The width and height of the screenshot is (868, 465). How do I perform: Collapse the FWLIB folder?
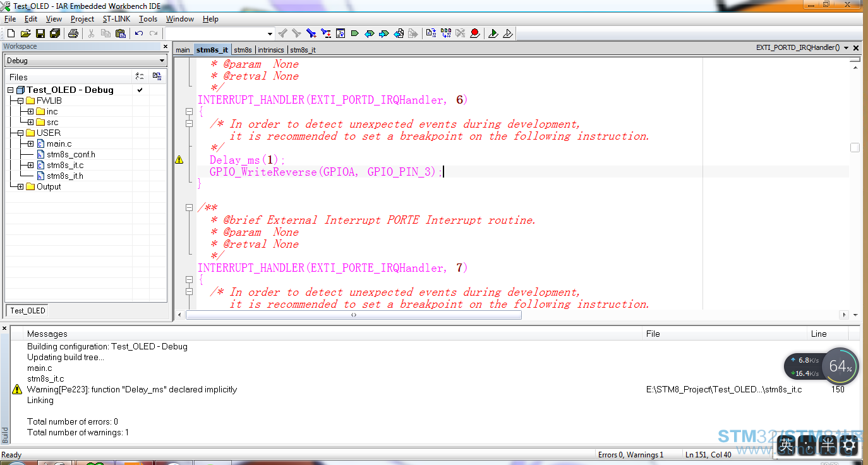coord(20,101)
